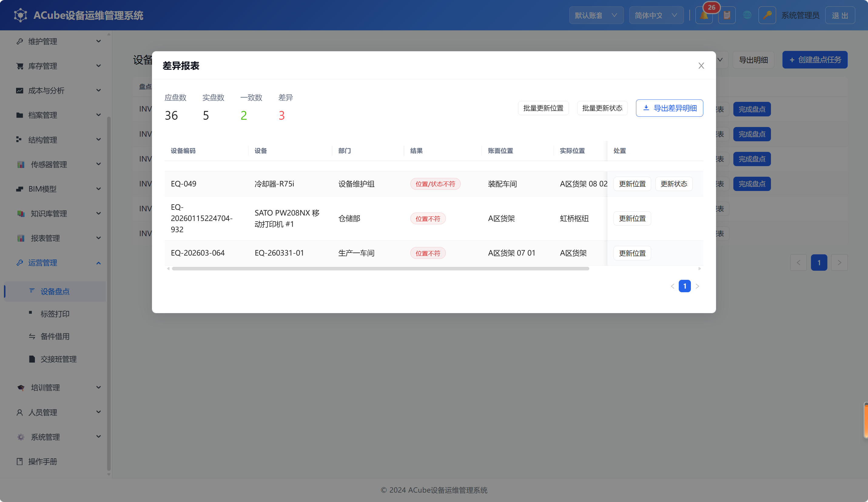Open the 简体中文 language dropdown
The image size is (868, 502).
click(x=656, y=15)
